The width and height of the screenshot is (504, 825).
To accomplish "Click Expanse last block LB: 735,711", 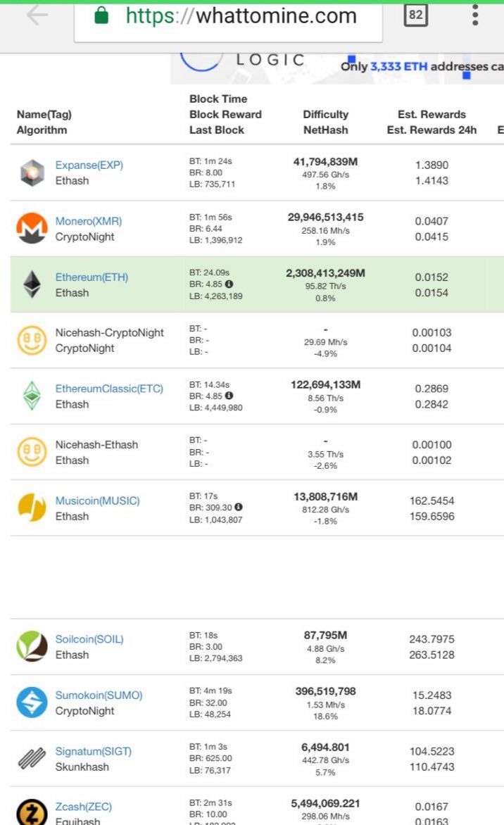I will pyautogui.click(x=212, y=184).
